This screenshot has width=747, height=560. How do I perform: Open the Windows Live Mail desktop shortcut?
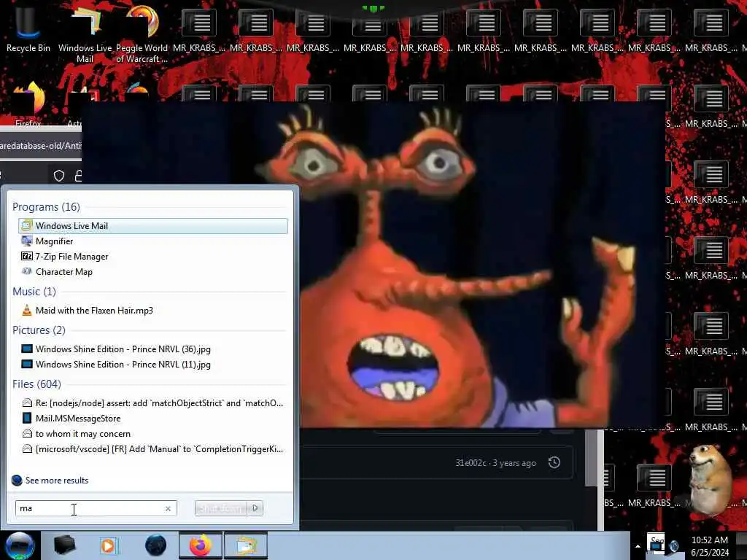click(85, 34)
